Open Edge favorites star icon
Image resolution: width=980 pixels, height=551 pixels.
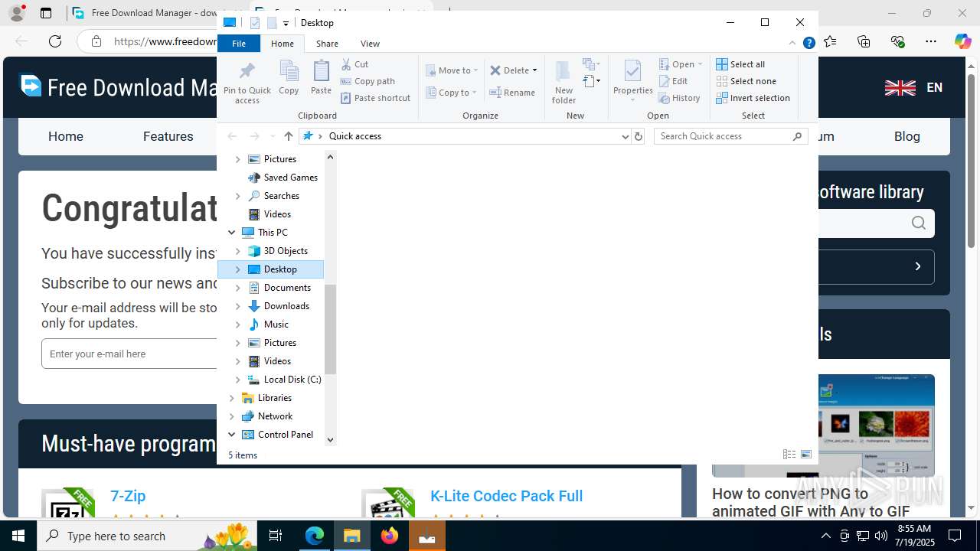[831, 41]
